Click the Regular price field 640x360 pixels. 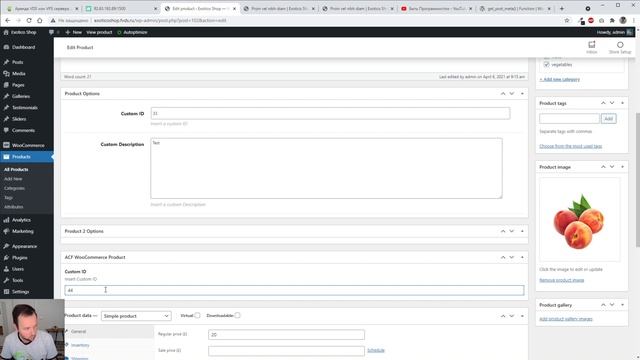286,335
